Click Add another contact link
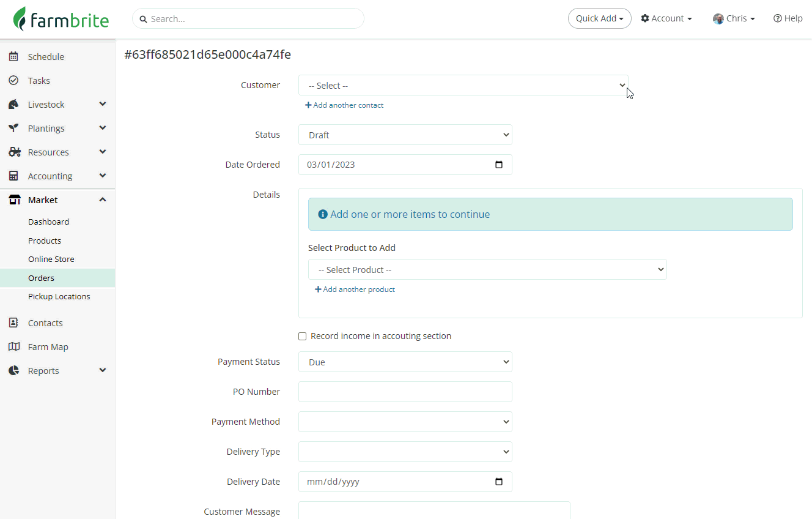This screenshot has width=812, height=519. click(345, 105)
